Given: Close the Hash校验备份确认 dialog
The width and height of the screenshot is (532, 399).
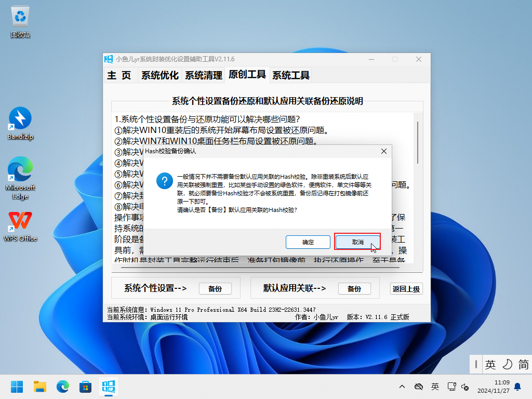Looking at the screenshot, I should tap(384, 151).
